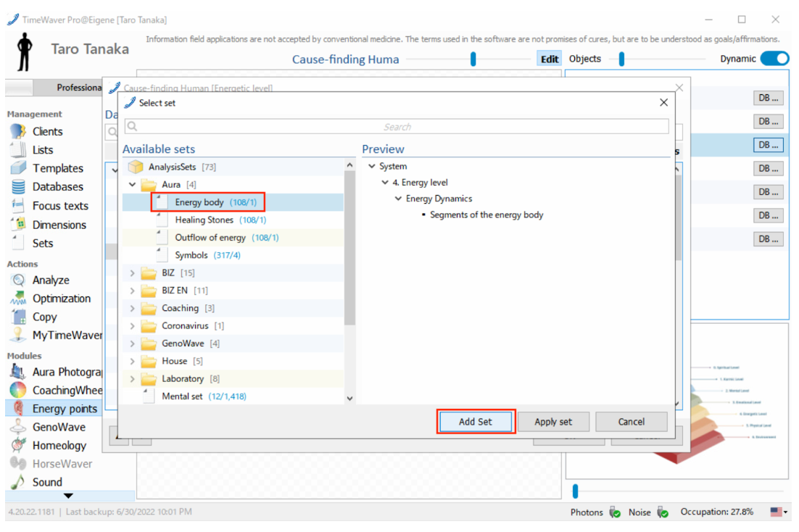
Task: Expand the Coaching folder
Action: (133, 308)
